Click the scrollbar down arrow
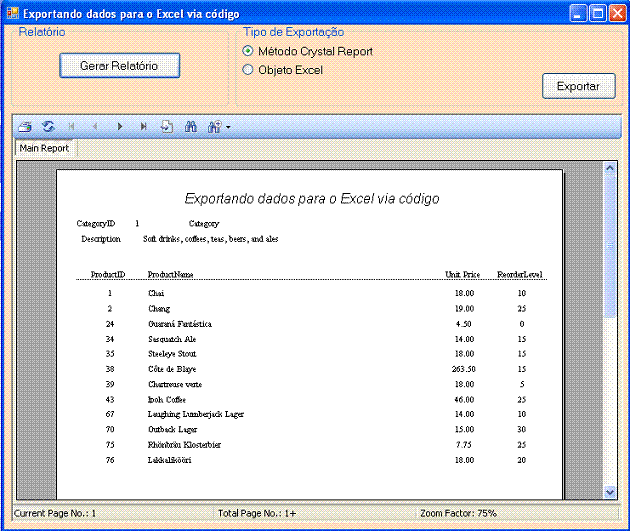630x531 pixels. 610,492
